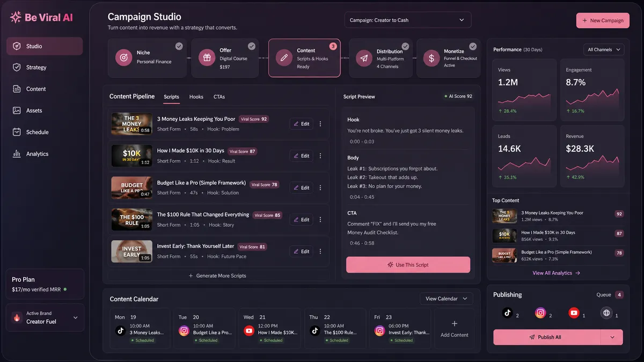Select the Monetize dollar icon
Image resolution: width=644 pixels, height=362 pixels.
pyautogui.click(x=431, y=58)
